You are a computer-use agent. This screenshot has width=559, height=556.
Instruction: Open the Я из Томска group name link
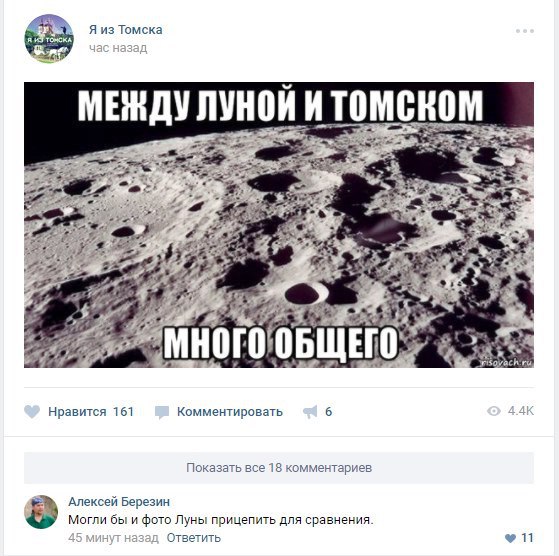pyautogui.click(x=125, y=30)
